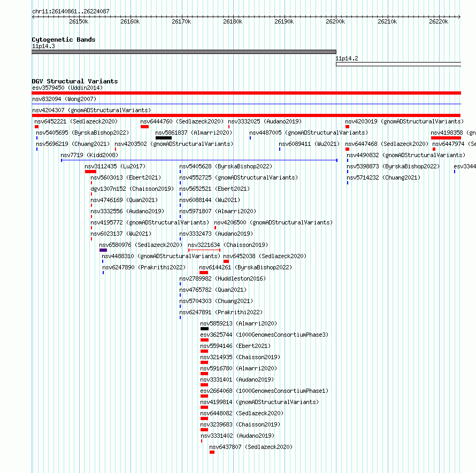The width and height of the screenshot is (476, 473).
Task: Click nsv6089411 (Wu2021) label
Action: 309,144
